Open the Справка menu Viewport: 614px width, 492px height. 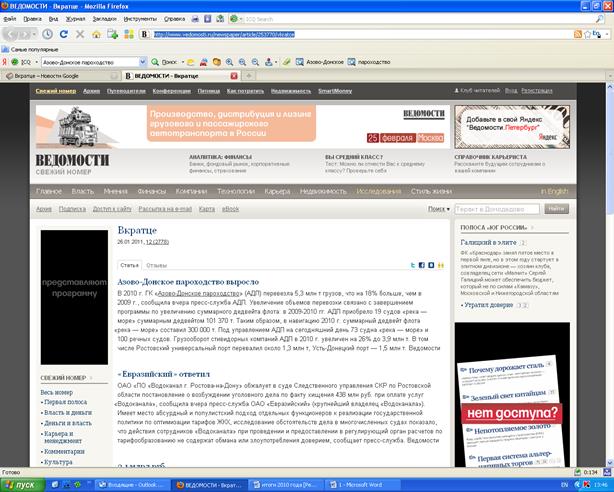pyautogui.click(x=174, y=19)
